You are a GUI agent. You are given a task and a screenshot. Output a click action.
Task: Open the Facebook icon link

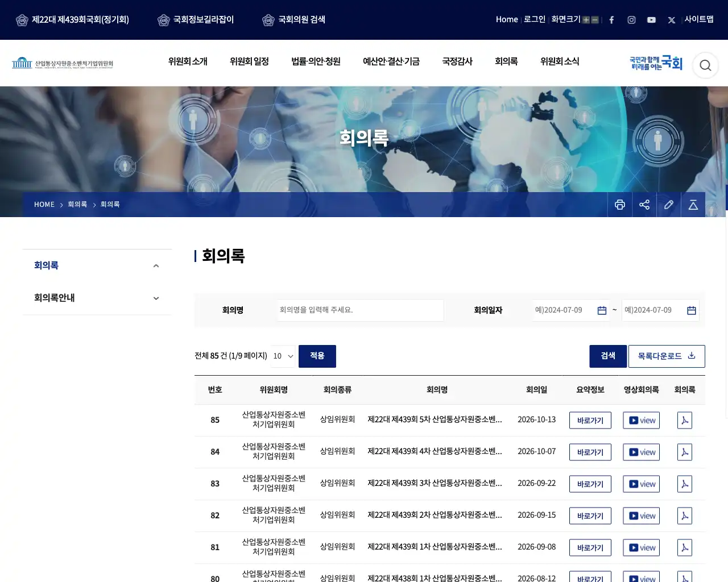coord(611,20)
